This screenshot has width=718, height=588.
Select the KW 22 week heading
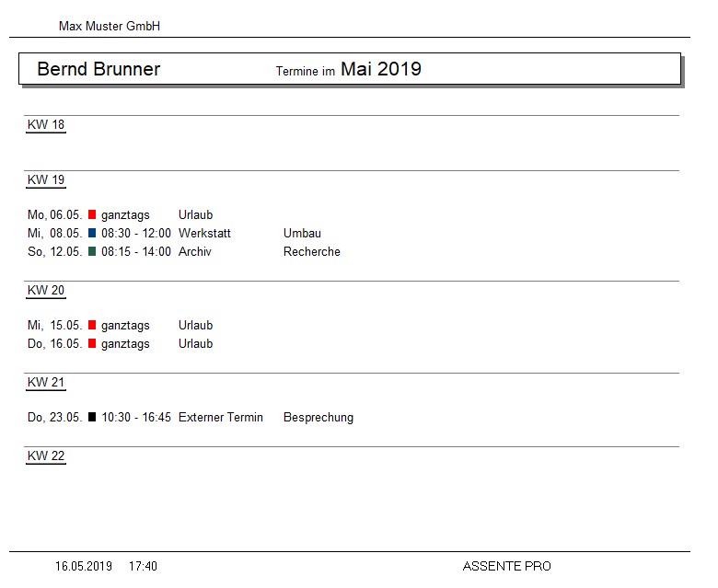(x=46, y=455)
